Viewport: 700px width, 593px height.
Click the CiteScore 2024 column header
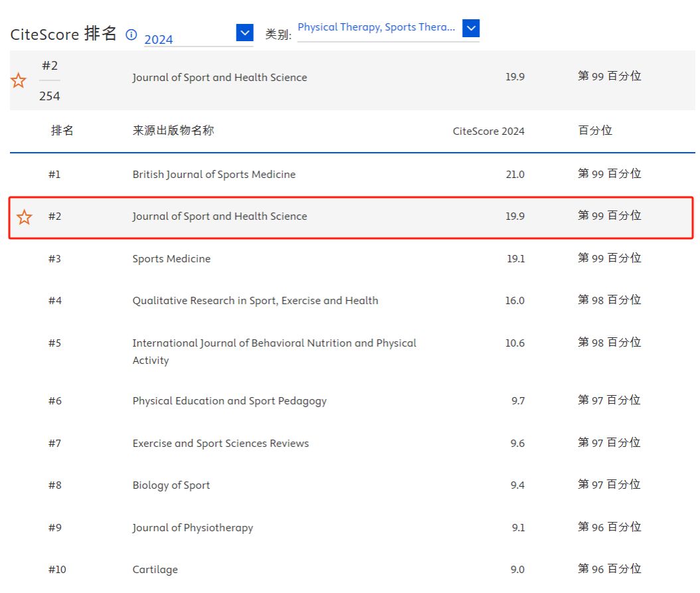[488, 131]
